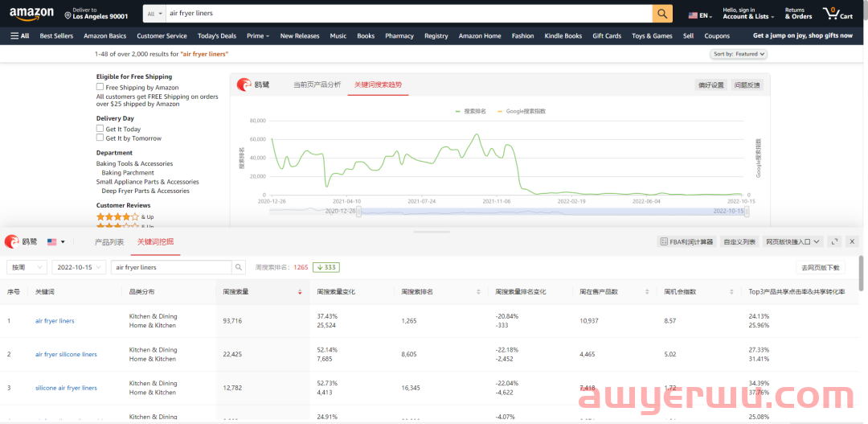Click the download from web version button

click(821, 267)
